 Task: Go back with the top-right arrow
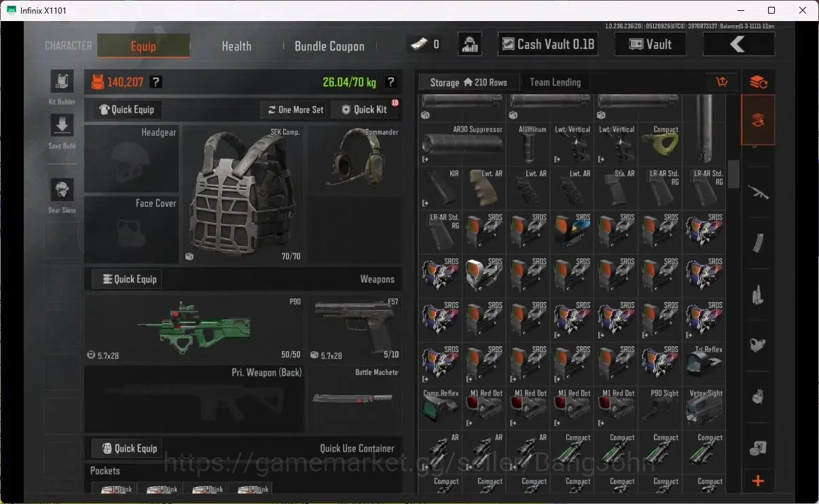(738, 44)
